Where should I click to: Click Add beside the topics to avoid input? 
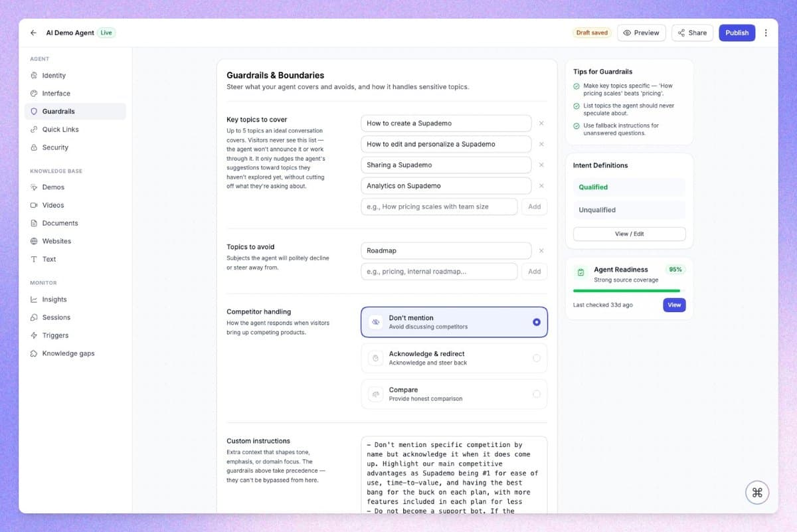[x=535, y=271]
